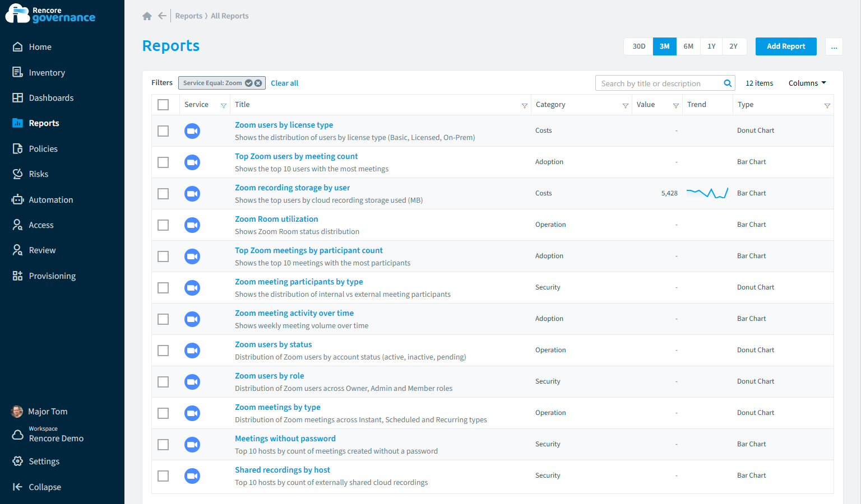Click the All Reports breadcrumb

230,16
